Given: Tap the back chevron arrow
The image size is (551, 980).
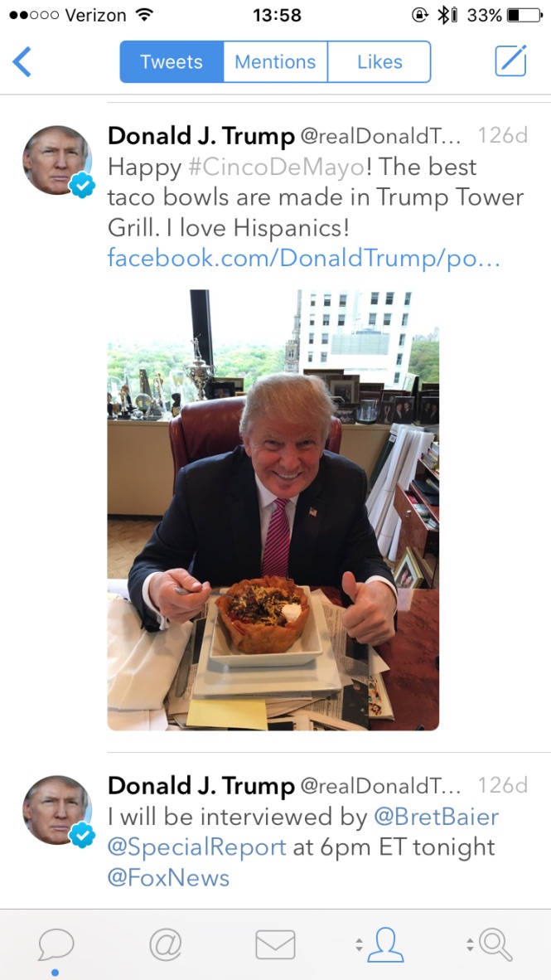Looking at the screenshot, I should [x=22, y=62].
